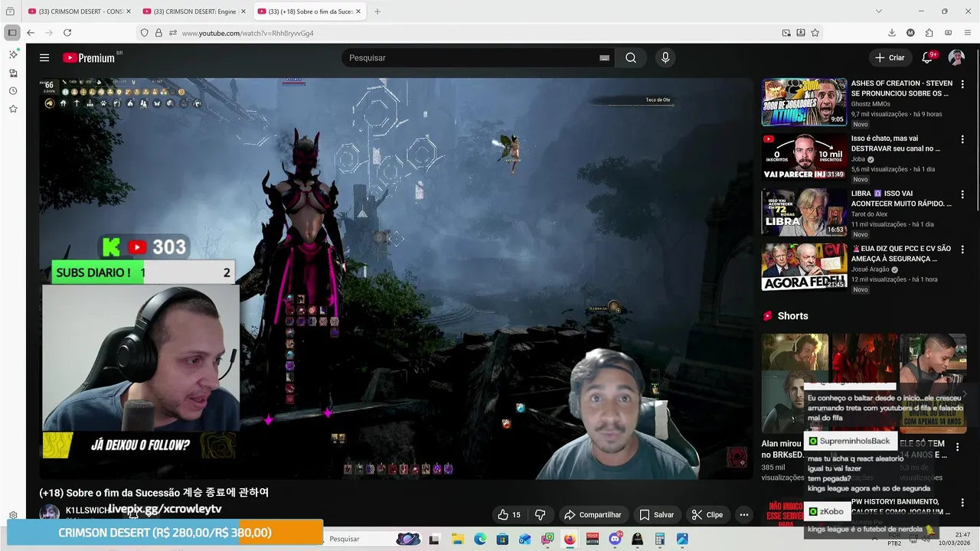The width and height of the screenshot is (980, 551).
Task: Open K1LLSWICH channel name under video
Action: [86, 510]
